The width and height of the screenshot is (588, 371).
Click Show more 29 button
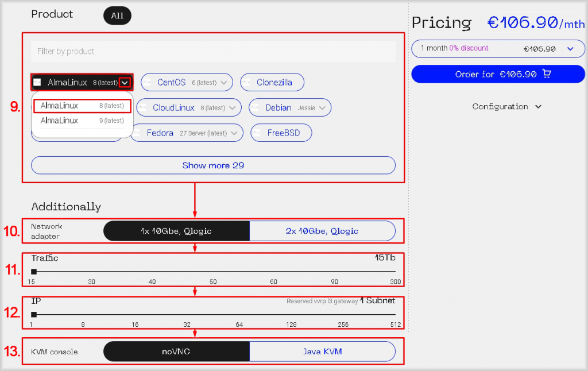coord(213,165)
